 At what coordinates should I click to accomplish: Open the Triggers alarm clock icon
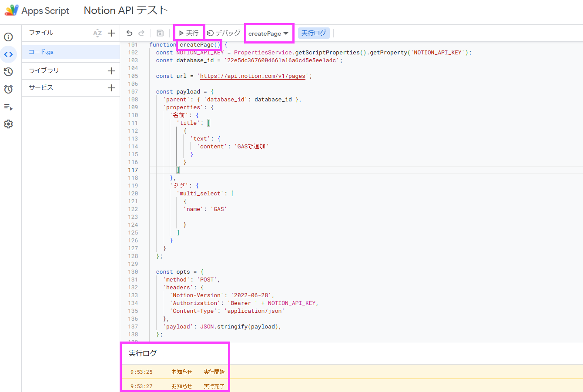click(x=8, y=89)
